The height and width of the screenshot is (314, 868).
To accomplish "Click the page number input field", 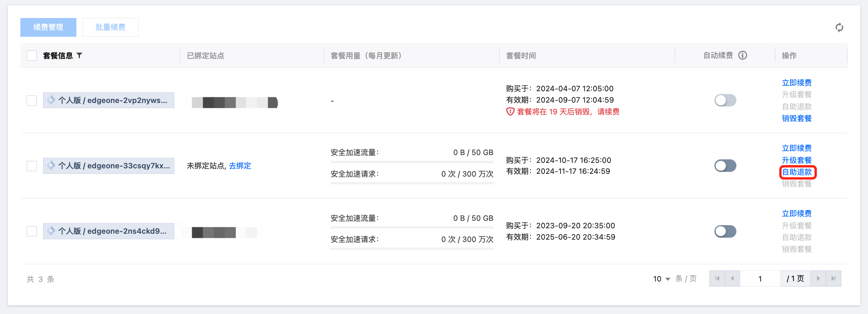I will pyautogui.click(x=760, y=278).
